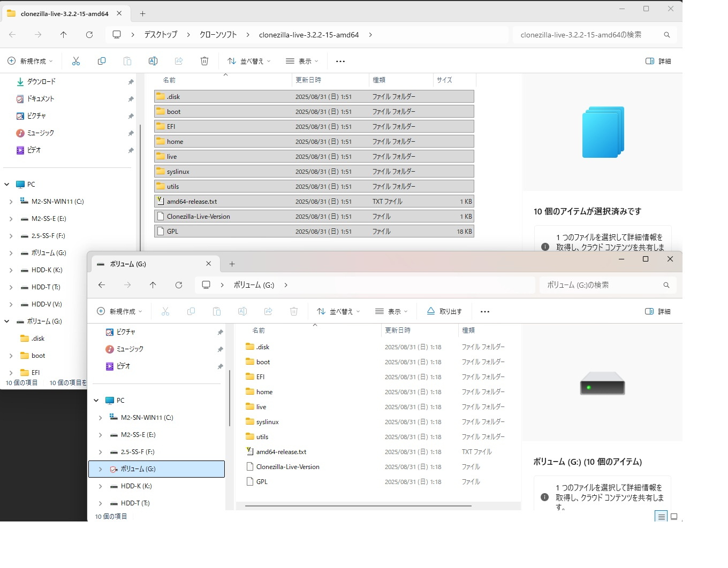Refresh the clonezilla folder window

click(89, 35)
